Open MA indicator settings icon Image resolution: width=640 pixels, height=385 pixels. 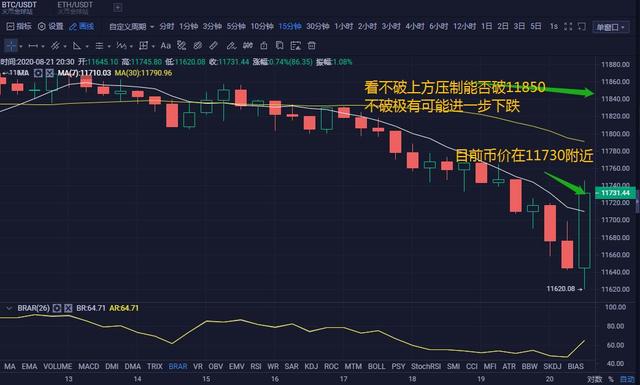[38, 73]
